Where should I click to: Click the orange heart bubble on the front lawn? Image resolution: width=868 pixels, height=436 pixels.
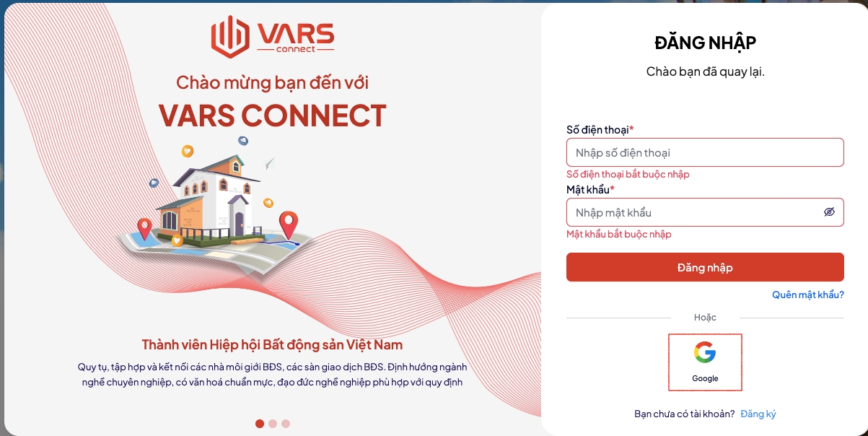pyautogui.click(x=177, y=240)
